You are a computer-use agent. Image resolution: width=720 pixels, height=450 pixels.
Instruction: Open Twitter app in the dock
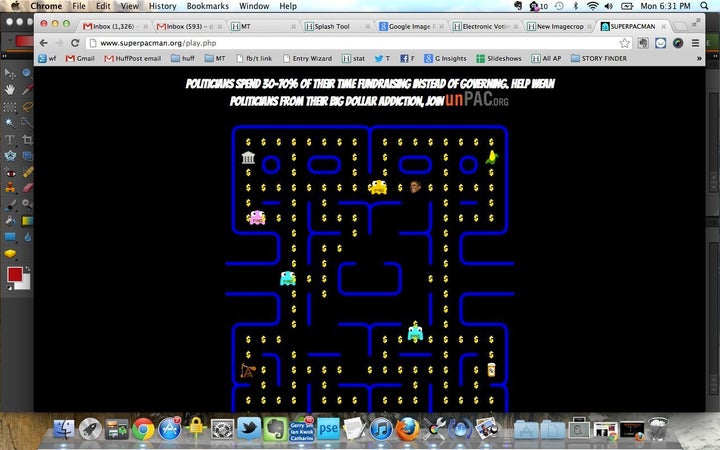click(249, 429)
